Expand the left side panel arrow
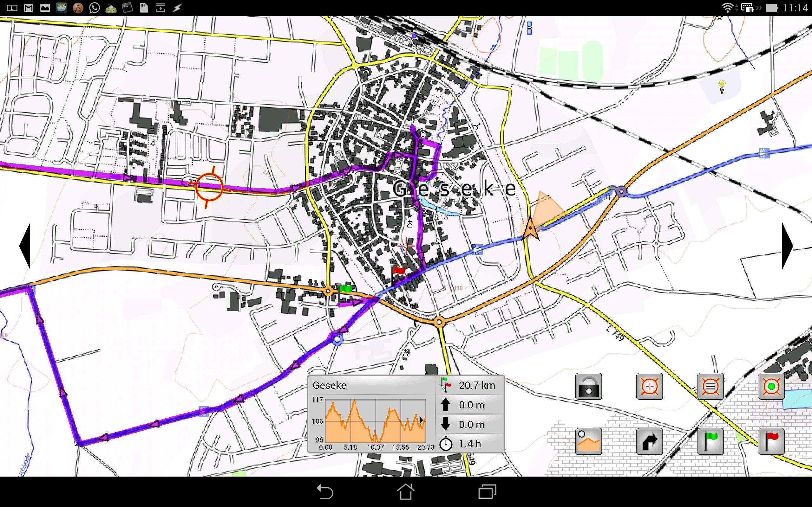The image size is (812, 507). coord(25,247)
